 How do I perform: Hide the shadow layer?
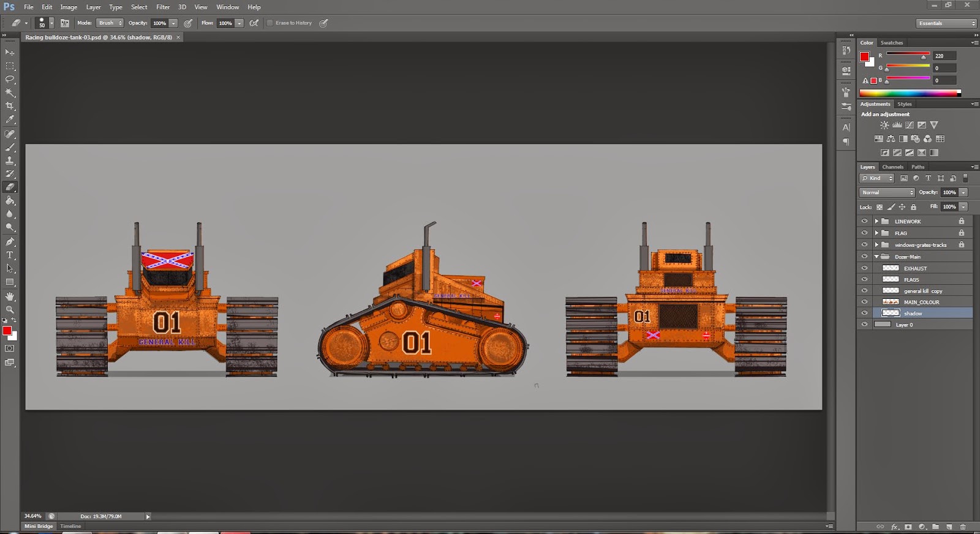pyautogui.click(x=864, y=313)
